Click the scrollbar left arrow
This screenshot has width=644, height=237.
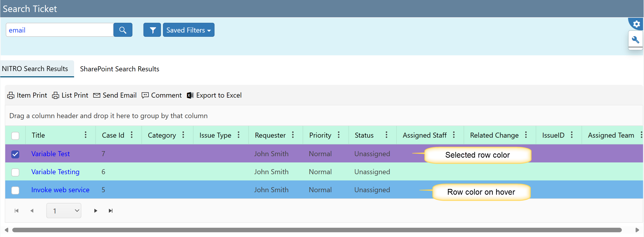pyautogui.click(x=7, y=230)
